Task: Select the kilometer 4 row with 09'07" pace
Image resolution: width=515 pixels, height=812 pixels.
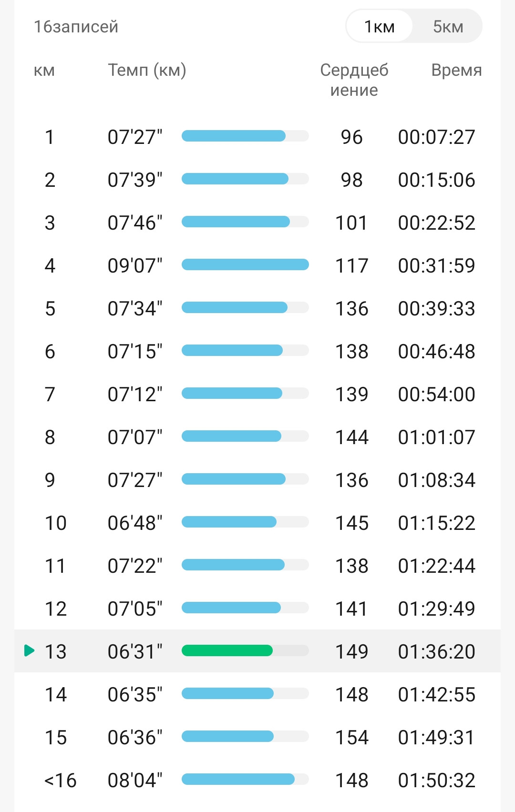Action: pos(257,265)
